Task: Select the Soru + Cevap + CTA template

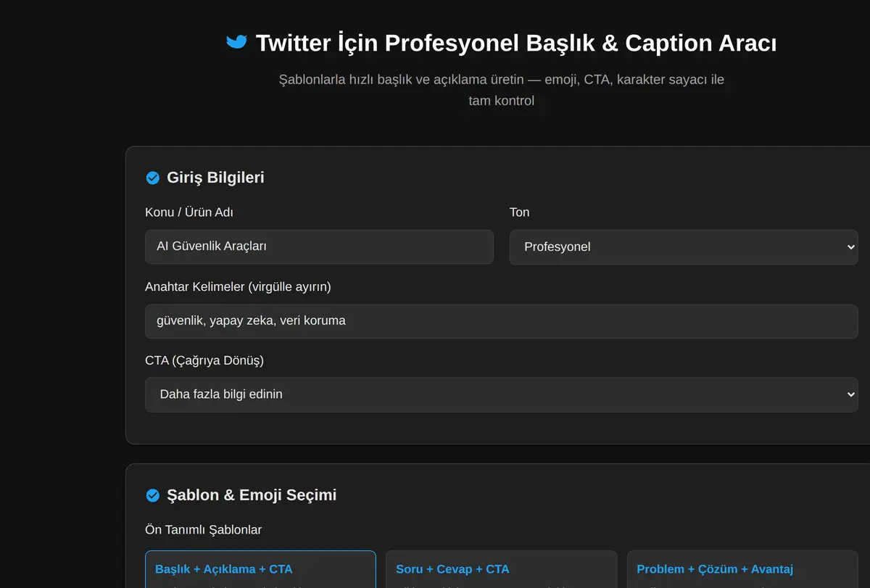Action: (501, 569)
